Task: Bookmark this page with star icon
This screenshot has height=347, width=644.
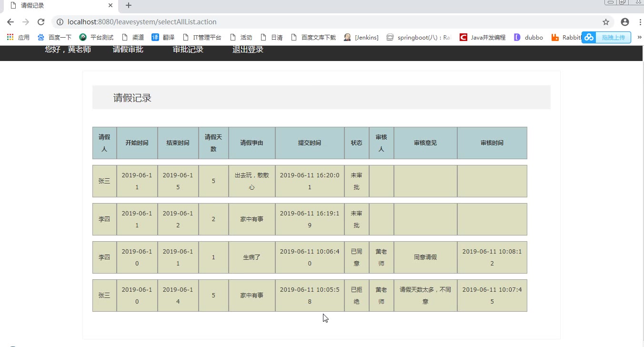Action: pos(606,22)
